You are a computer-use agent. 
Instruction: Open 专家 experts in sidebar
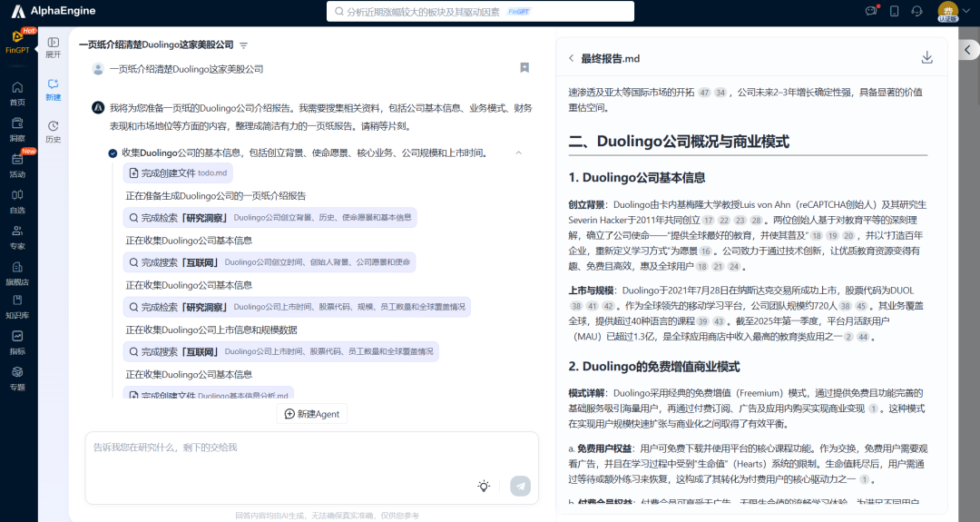point(17,237)
